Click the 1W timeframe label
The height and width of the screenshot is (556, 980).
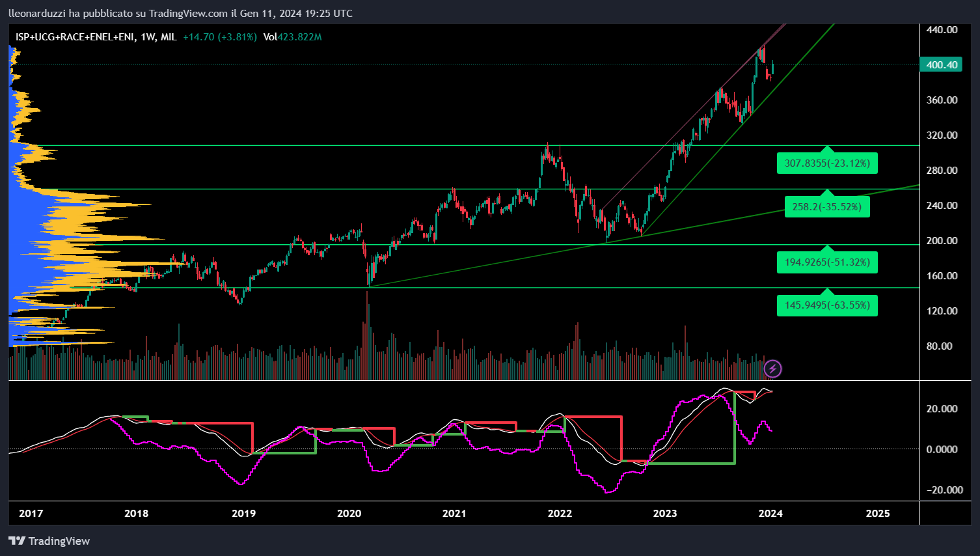point(148,37)
